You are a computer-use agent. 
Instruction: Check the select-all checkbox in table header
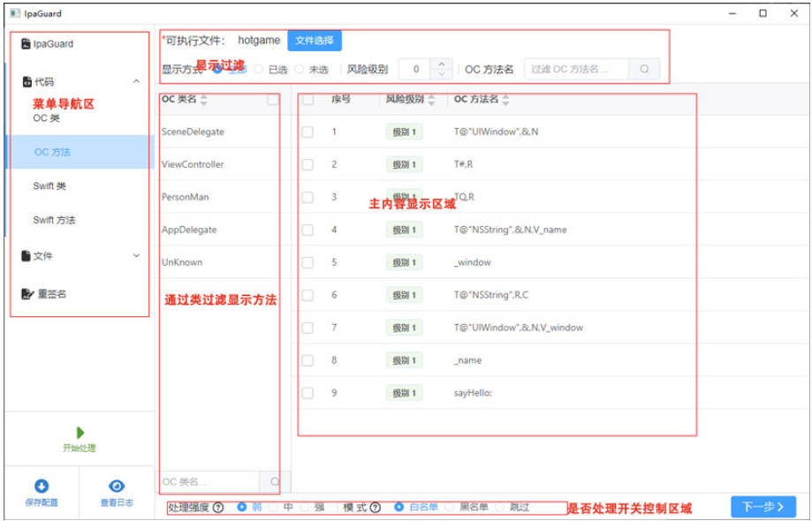(x=307, y=100)
